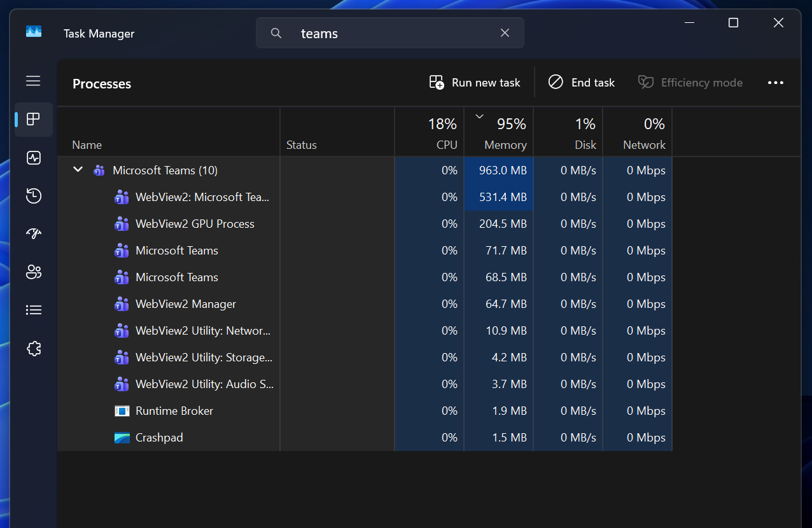Click the Efficiency mode button

click(690, 83)
